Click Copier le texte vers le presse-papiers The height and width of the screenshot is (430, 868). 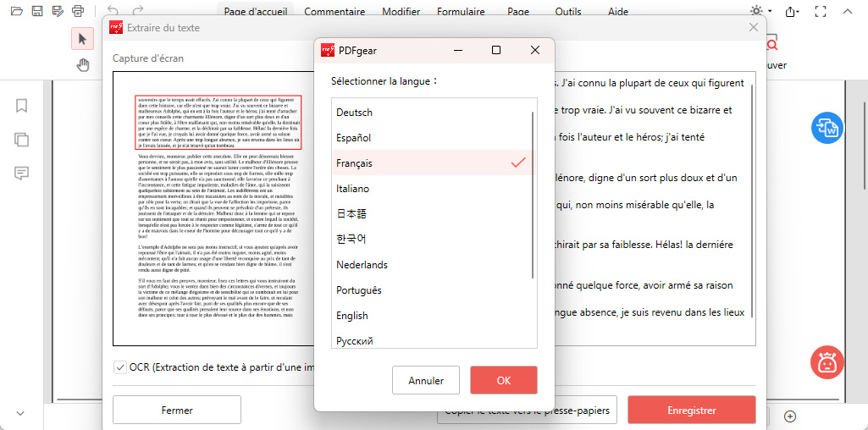[527, 410]
